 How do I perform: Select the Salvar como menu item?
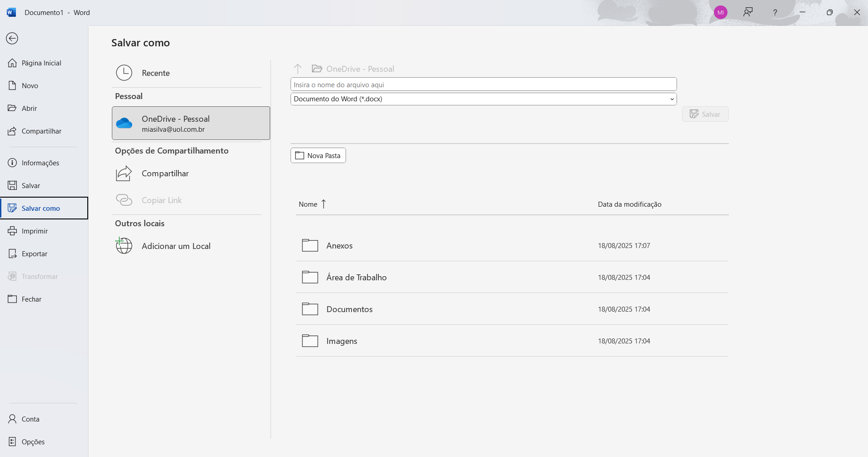44,208
